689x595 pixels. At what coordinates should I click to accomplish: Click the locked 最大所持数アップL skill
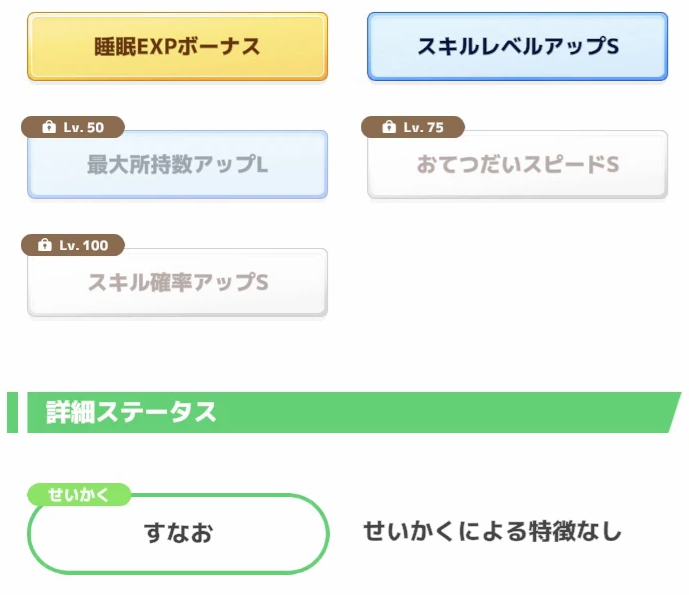pos(178,164)
